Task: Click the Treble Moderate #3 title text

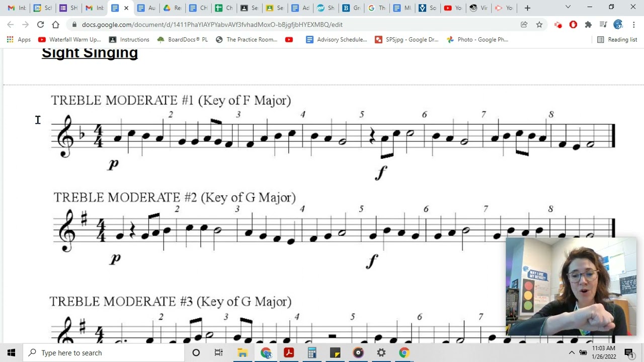Action: [x=171, y=301]
